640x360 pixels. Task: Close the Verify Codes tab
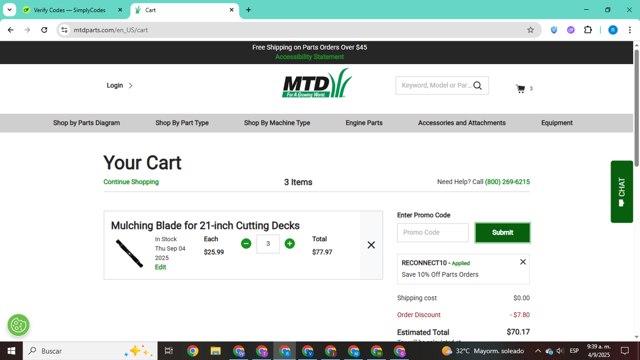[x=120, y=10]
